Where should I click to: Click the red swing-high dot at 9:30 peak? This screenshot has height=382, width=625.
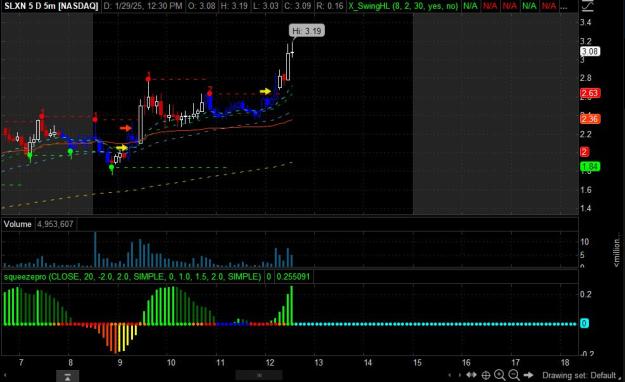click(148, 79)
